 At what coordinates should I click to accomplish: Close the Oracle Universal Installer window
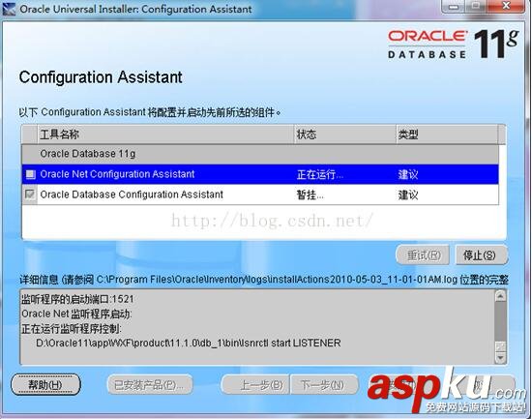[x=506, y=6]
